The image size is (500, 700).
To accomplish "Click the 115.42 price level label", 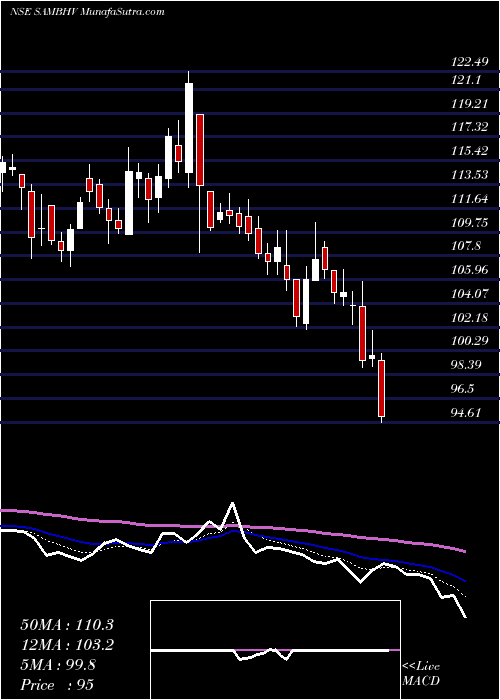I will click(x=470, y=151).
